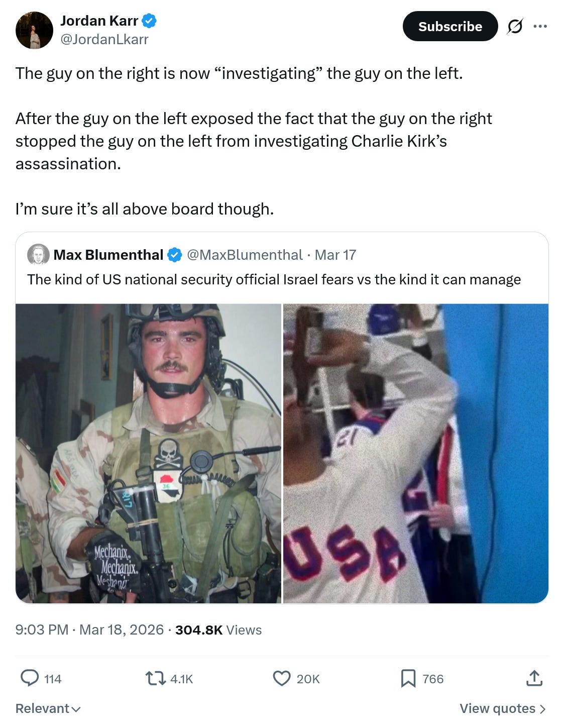Like the post with heart icon
This screenshot has height=728, width=564.
(x=282, y=678)
